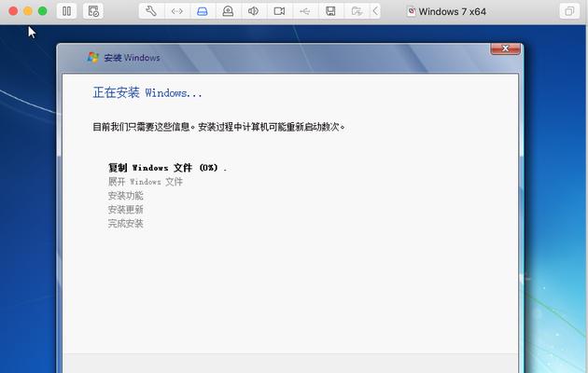Click the camera device icon
This screenshot has height=373, width=588.
(279, 11)
